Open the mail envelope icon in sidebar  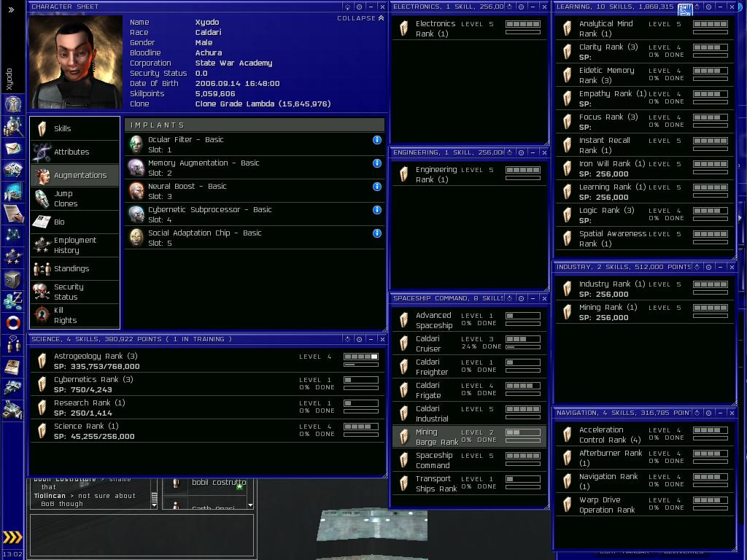pos(13,149)
